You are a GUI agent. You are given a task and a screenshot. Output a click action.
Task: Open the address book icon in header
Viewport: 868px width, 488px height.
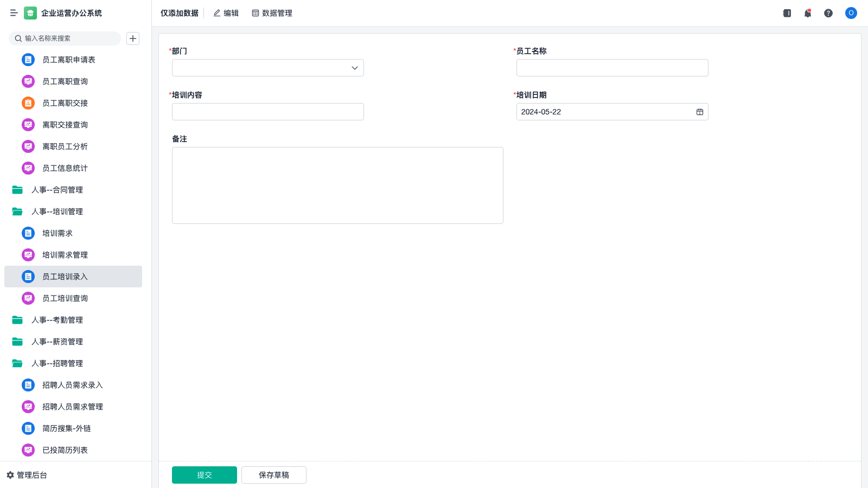tap(787, 13)
